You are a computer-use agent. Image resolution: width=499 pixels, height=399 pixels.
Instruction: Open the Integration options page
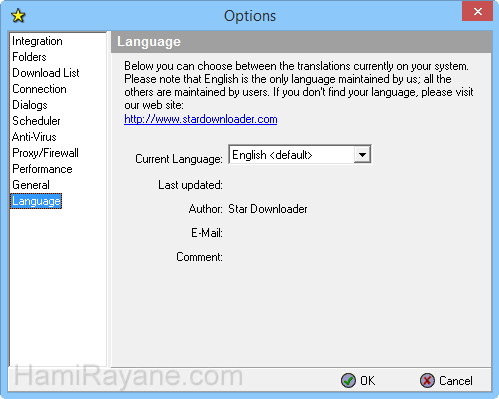click(x=37, y=41)
